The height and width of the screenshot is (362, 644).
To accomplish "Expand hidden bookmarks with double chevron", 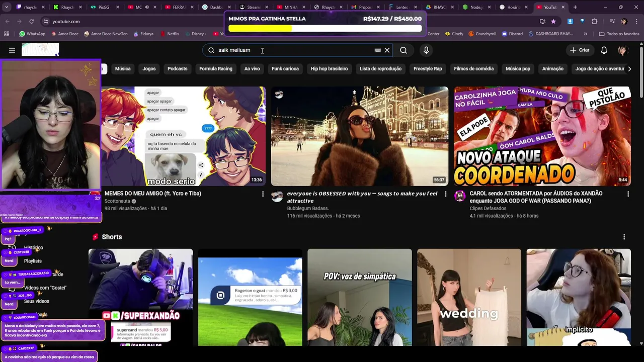I will point(585,34).
